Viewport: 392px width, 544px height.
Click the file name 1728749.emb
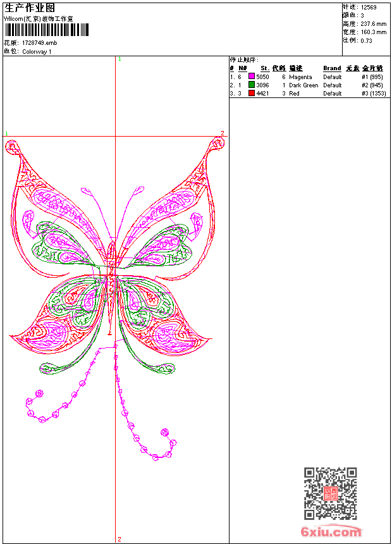pos(39,43)
